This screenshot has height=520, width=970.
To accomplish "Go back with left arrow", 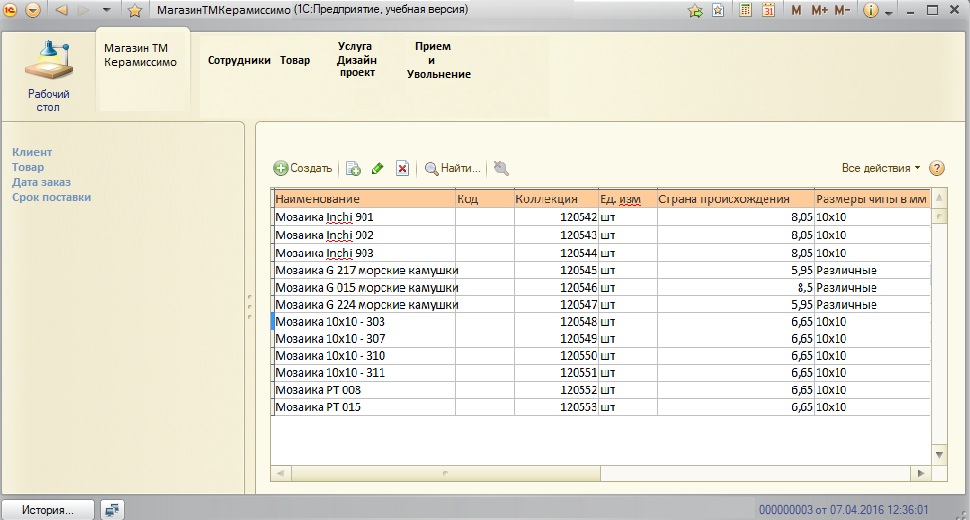I will [x=61, y=10].
